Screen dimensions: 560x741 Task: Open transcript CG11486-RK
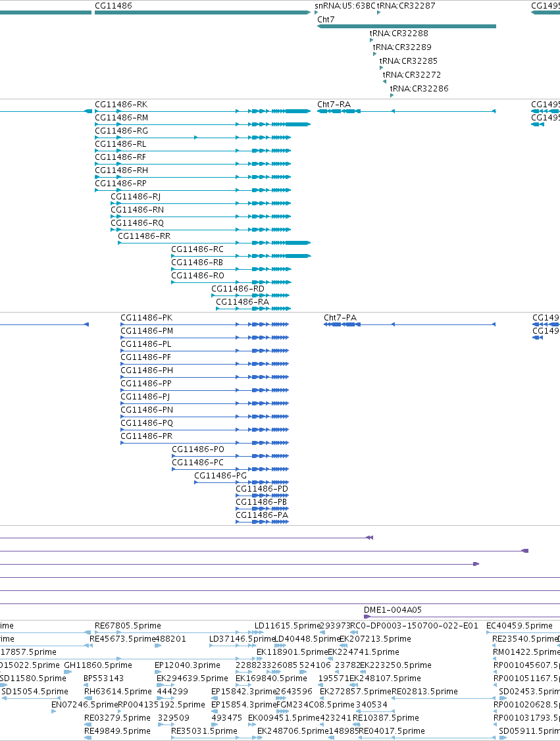click(x=121, y=105)
